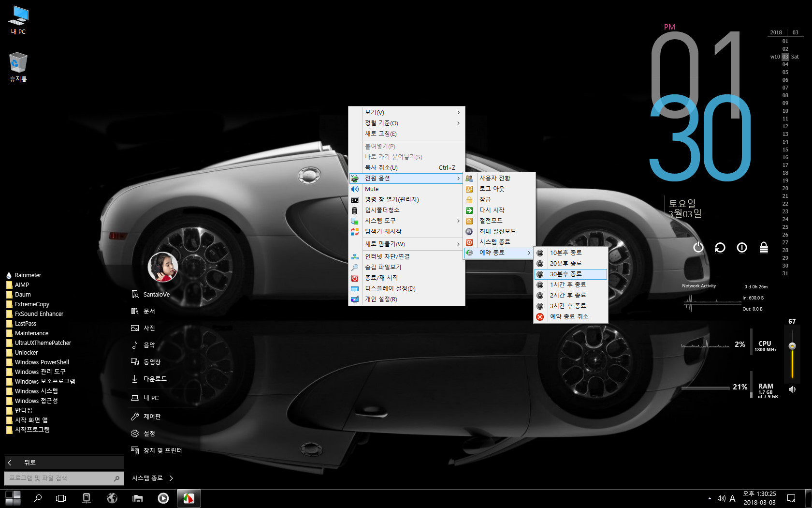
Task: Open the ExtremeCopy program folder
Action: pos(28,304)
